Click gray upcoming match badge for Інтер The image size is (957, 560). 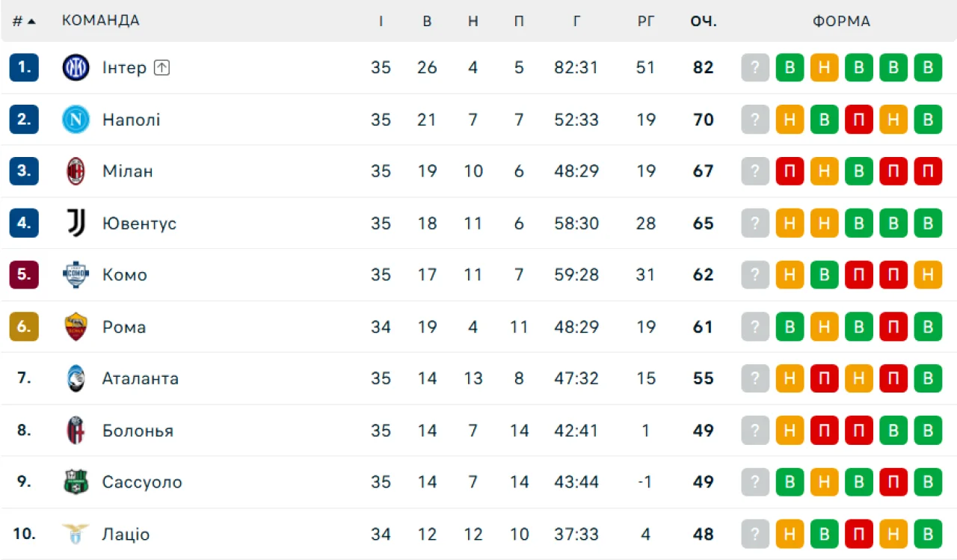(755, 68)
